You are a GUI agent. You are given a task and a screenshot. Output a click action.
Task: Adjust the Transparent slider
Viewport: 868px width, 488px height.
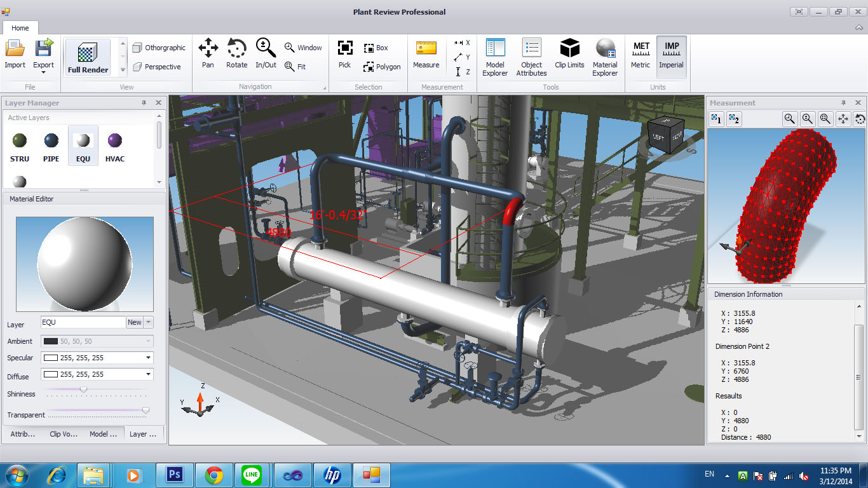pos(146,410)
